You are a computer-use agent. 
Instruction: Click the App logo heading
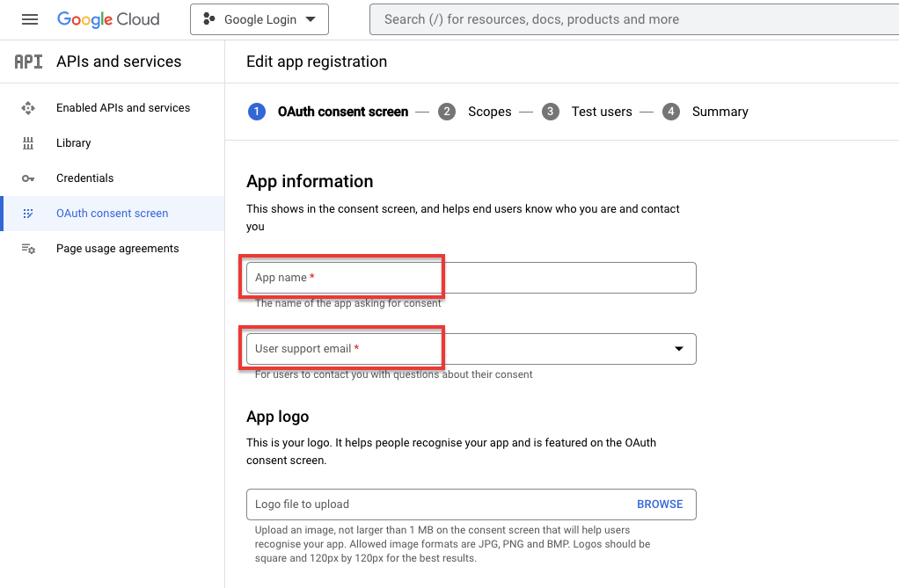(277, 417)
